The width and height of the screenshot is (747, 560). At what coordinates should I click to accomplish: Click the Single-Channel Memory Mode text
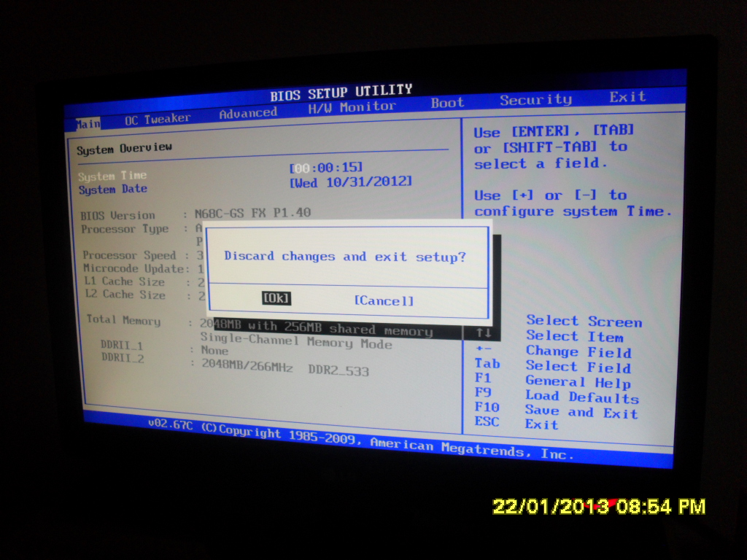point(296,341)
